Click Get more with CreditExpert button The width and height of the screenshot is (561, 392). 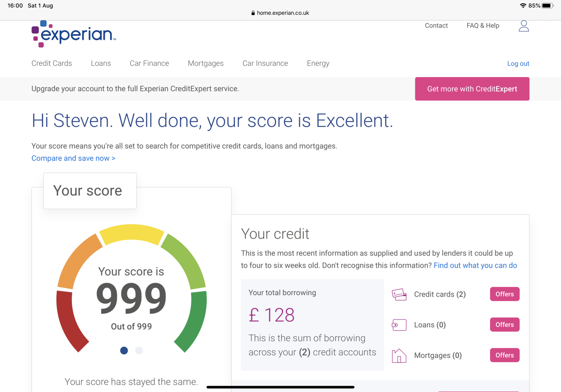(x=472, y=89)
